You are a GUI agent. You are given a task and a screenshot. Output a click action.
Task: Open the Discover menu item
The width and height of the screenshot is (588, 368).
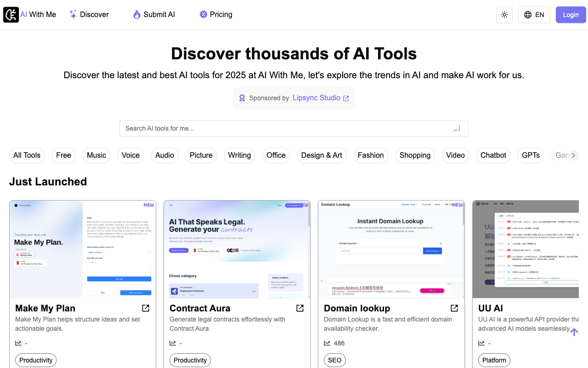[89, 15]
